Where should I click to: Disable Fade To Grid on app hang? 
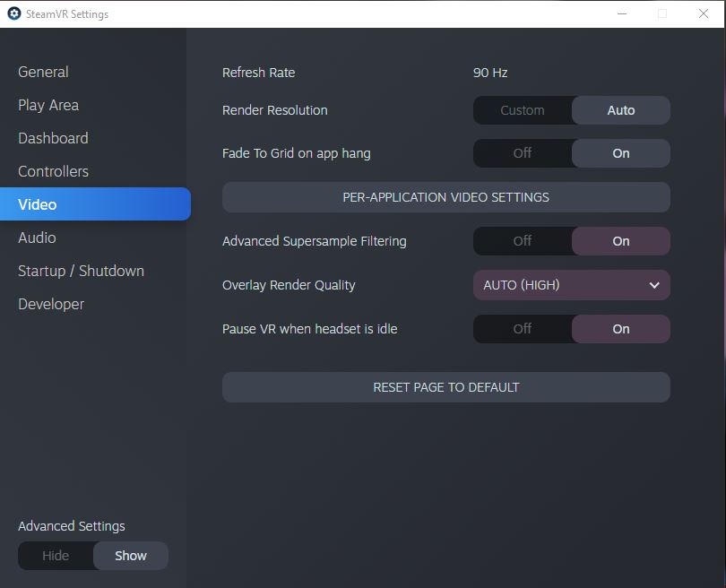coord(523,153)
